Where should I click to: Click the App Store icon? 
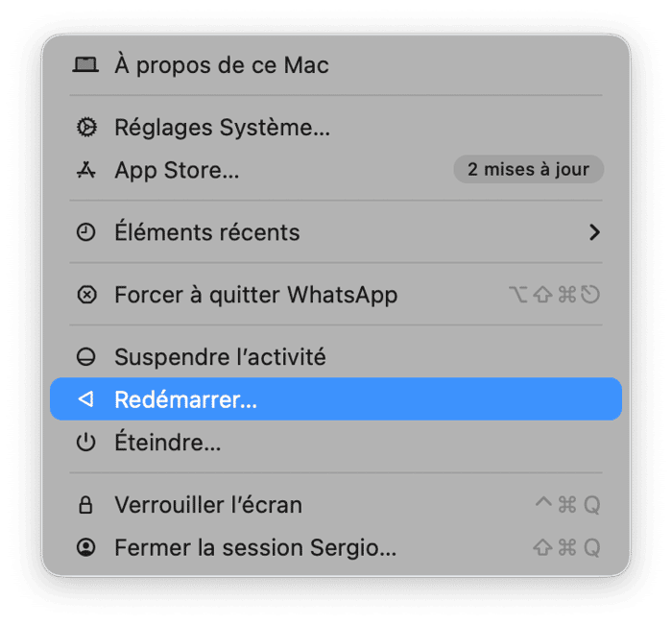tap(86, 171)
